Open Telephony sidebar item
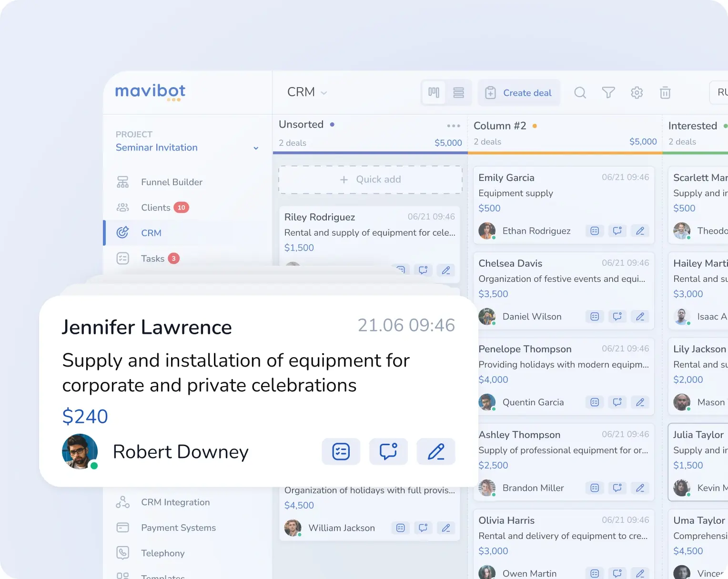The height and width of the screenshot is (579, 728). point(162,553)
